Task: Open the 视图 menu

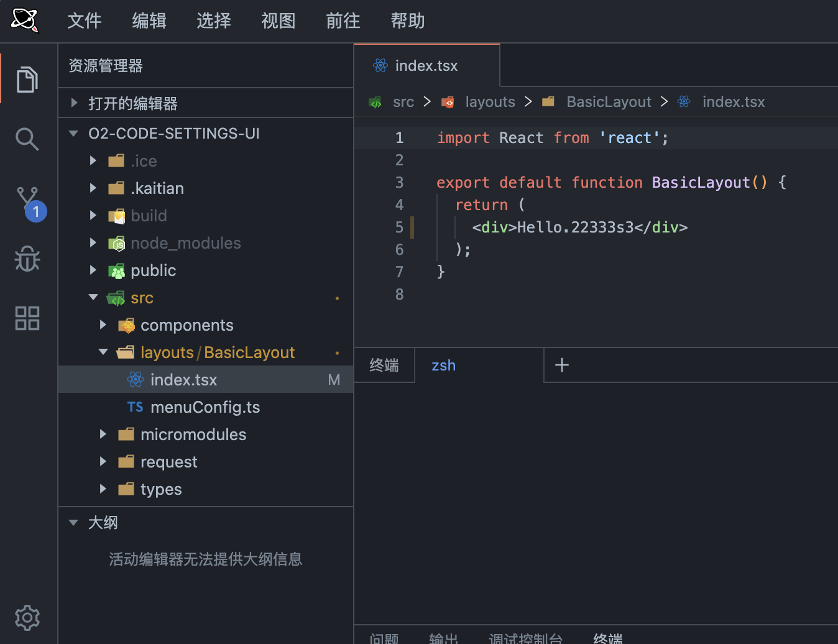Action: [278, 21]
